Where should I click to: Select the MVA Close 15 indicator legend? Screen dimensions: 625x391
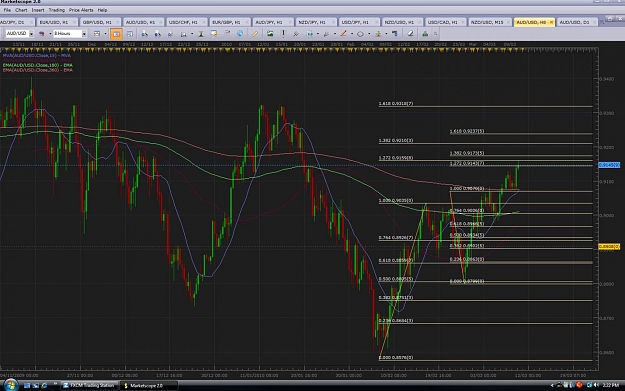pyautogui.click(x=37, y=55)
